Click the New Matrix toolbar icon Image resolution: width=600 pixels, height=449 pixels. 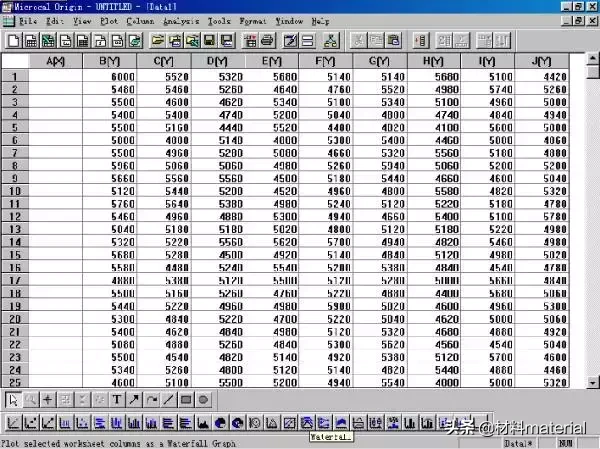83,41
